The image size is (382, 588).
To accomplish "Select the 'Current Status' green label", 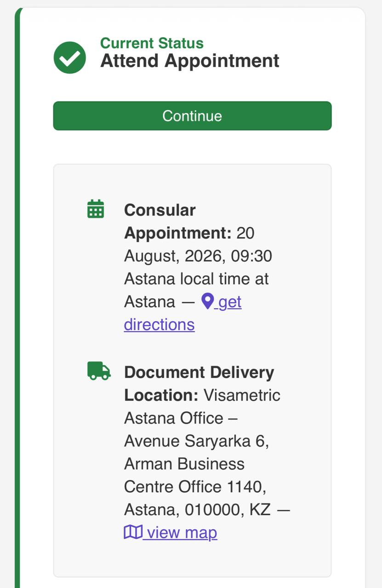I will [x=152, y=43].
